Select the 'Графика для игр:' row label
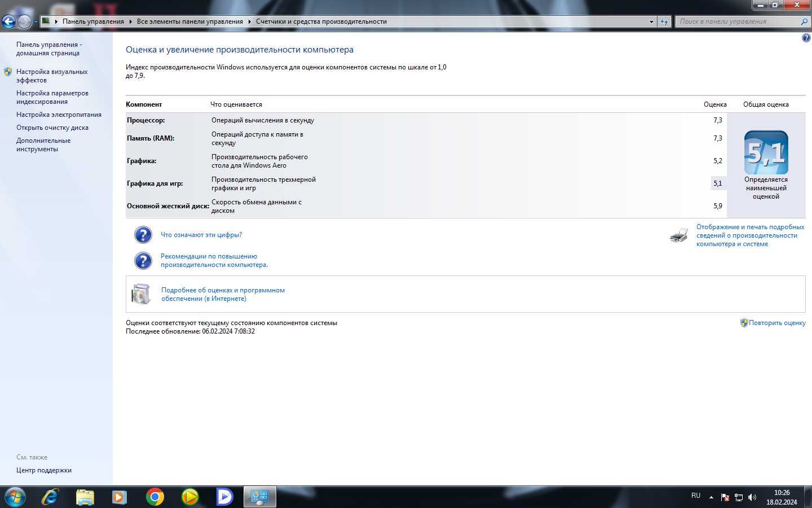This screenshot has width=812, height=508. tap(155, 183)
